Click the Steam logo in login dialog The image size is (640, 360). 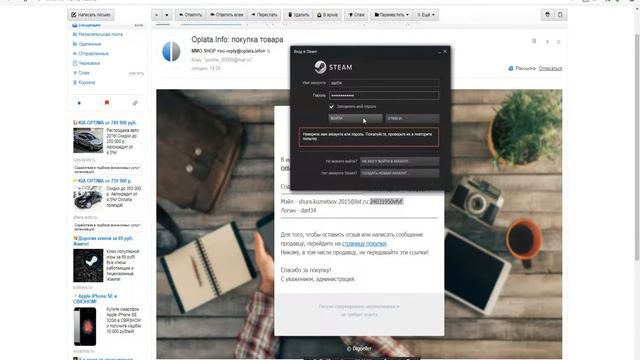click(333, 67)
